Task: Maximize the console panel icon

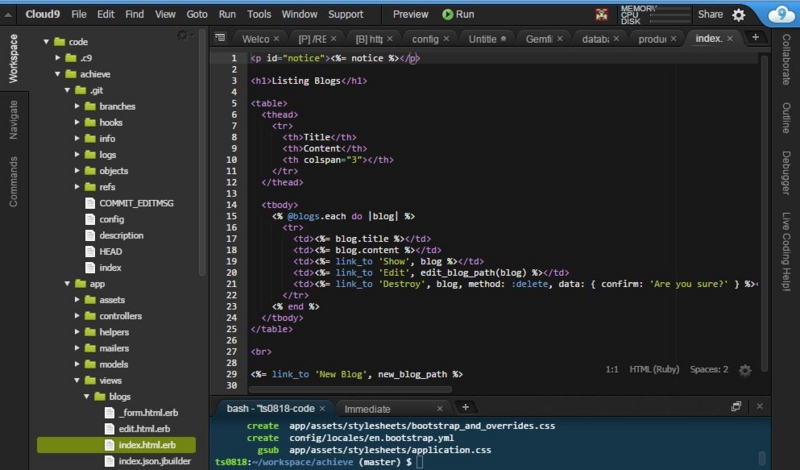Action: [736, 406]
